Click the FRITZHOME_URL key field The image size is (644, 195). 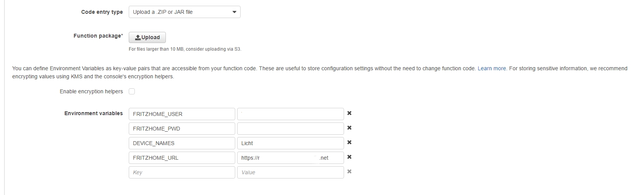pyautogui.click(x=182, y=158)
